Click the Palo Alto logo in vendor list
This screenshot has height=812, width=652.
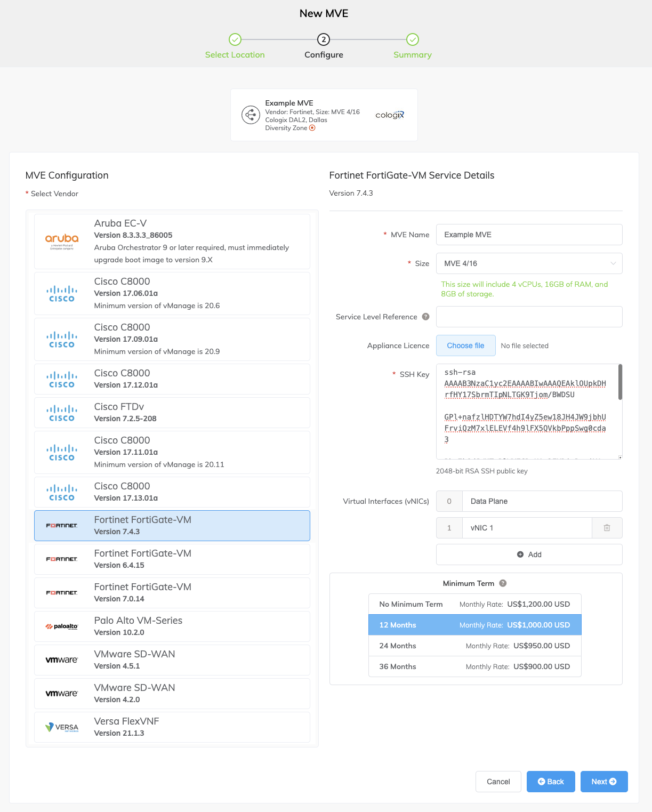coord(62,626)
